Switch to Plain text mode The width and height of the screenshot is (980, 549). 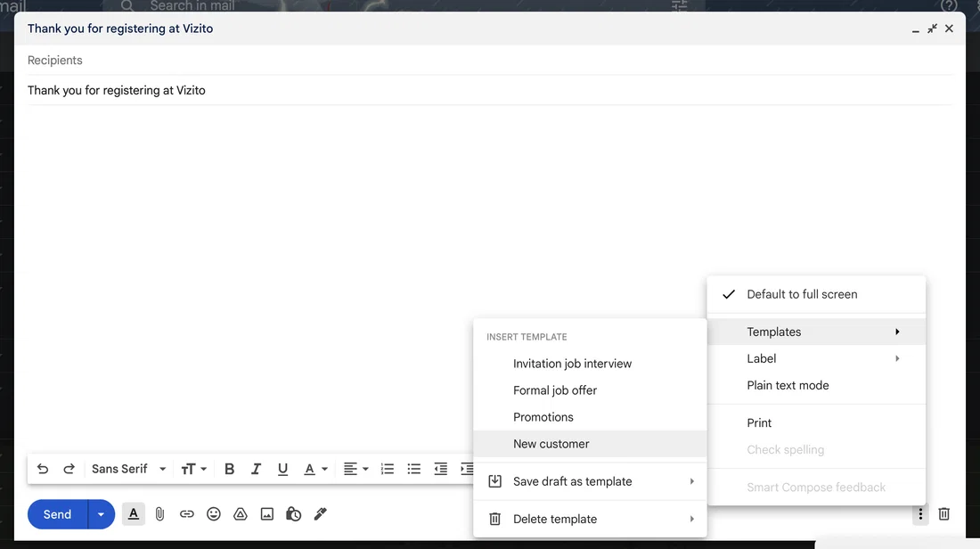tap(788, 385)
